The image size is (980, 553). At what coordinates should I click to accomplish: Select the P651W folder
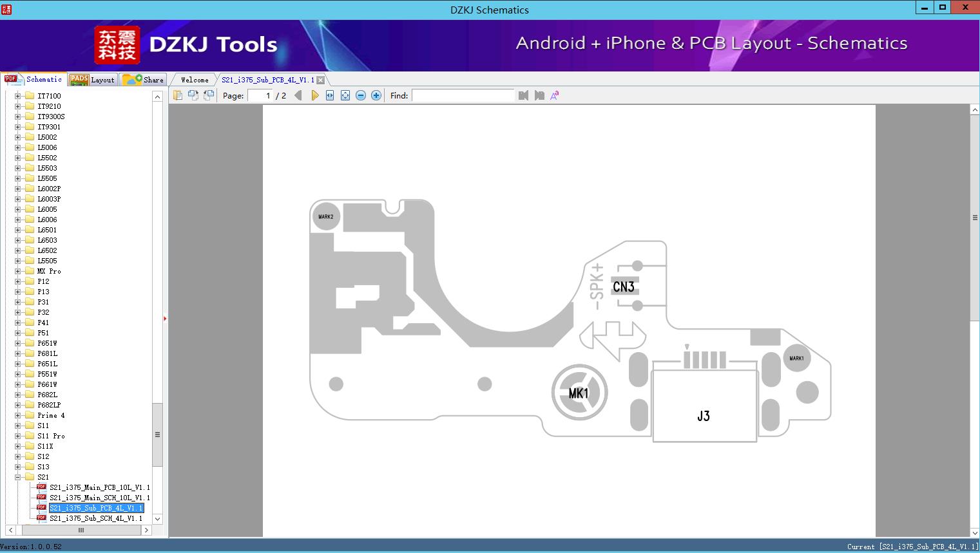pos(47,343)
